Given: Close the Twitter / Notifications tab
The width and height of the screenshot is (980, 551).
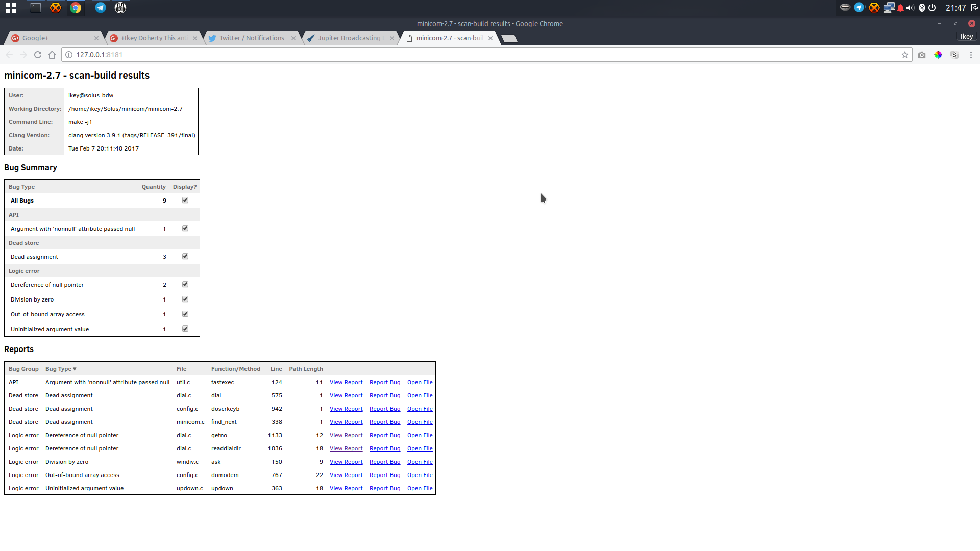Looking at the screenshot, I should pos(293,38).
